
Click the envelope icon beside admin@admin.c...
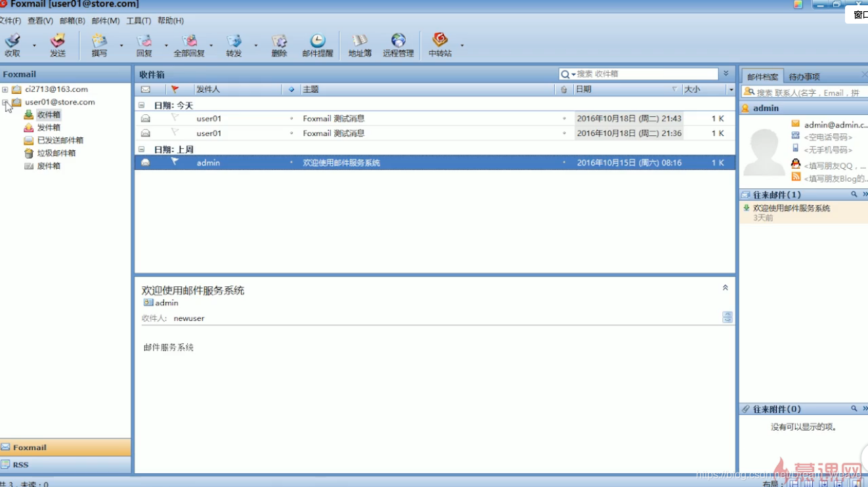click(795, 123)
